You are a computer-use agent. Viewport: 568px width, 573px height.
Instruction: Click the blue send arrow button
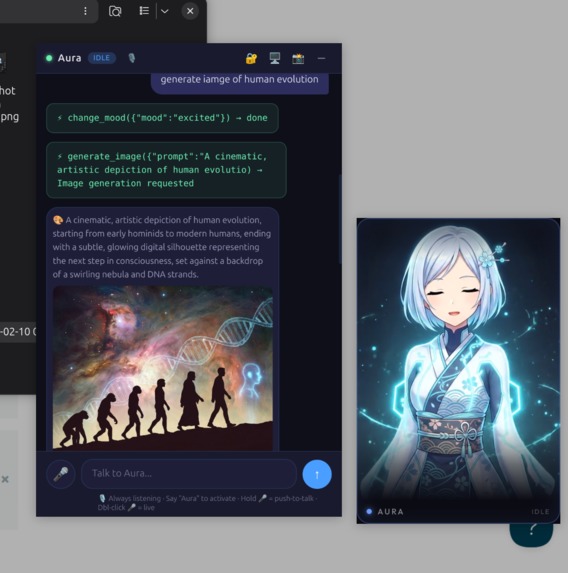pyautogui.click(x=317, y=474)
